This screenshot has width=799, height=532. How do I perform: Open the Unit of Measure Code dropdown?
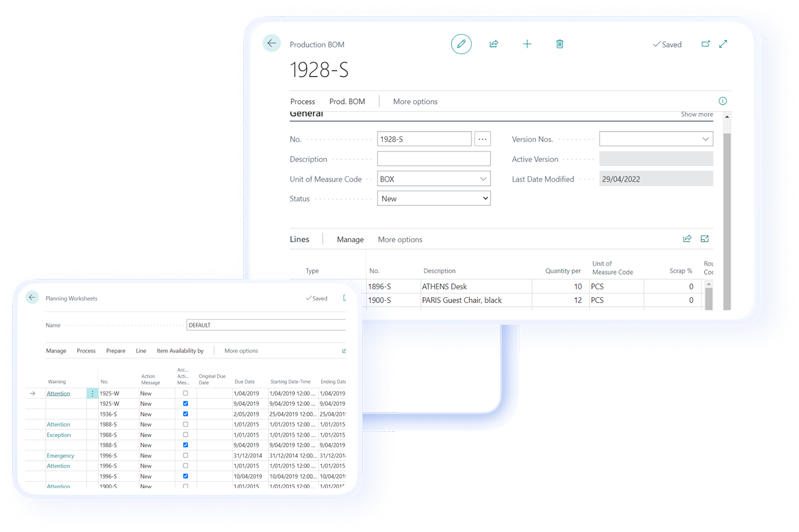point(483,179)
